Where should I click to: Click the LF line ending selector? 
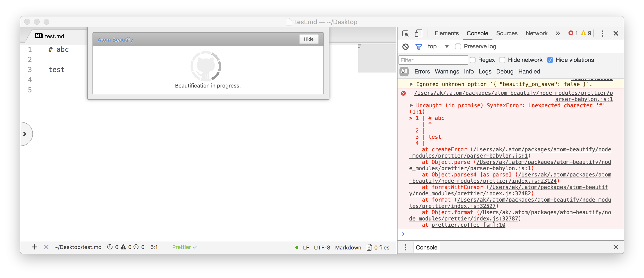pos(306,248)
